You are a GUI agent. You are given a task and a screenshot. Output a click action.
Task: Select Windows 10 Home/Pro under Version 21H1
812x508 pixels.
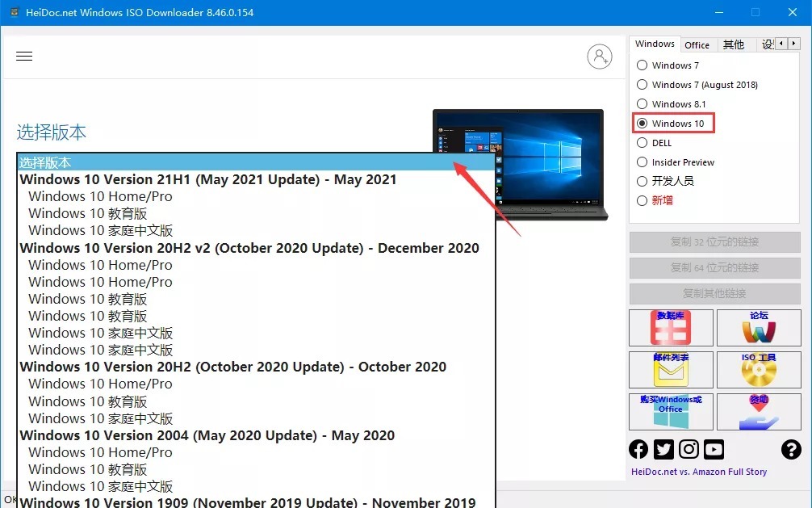click(x=100, y=196)
